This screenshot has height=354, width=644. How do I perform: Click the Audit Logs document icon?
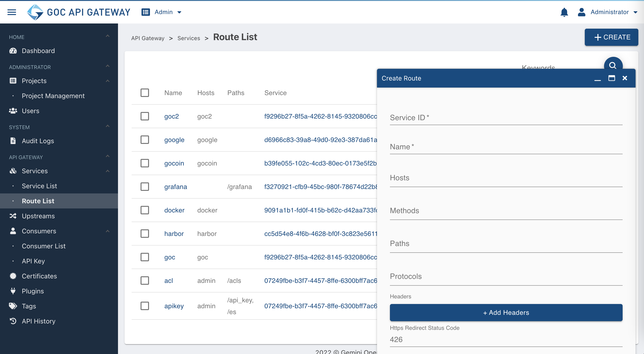click(x=13, y=141)
